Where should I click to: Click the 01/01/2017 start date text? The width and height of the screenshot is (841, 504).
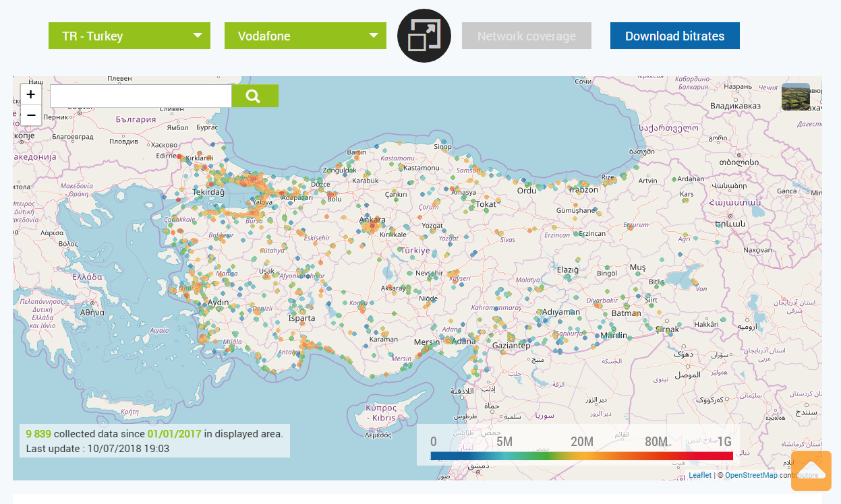tap(175, 433)
